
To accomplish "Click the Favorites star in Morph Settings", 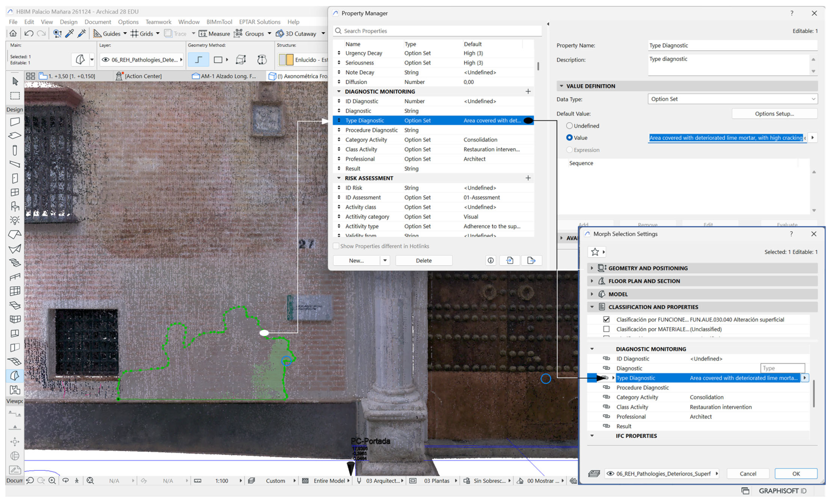I will click(x=595, y=252).
